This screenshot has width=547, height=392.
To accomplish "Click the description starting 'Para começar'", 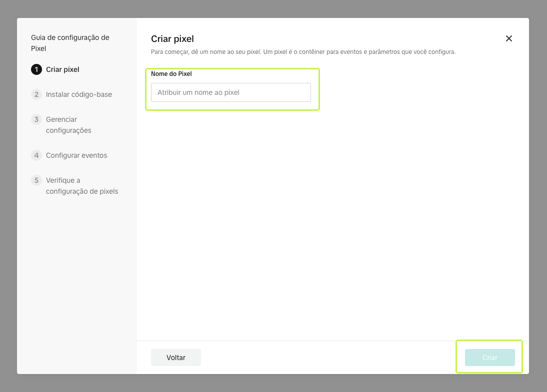I will click(x=303, y=52).
